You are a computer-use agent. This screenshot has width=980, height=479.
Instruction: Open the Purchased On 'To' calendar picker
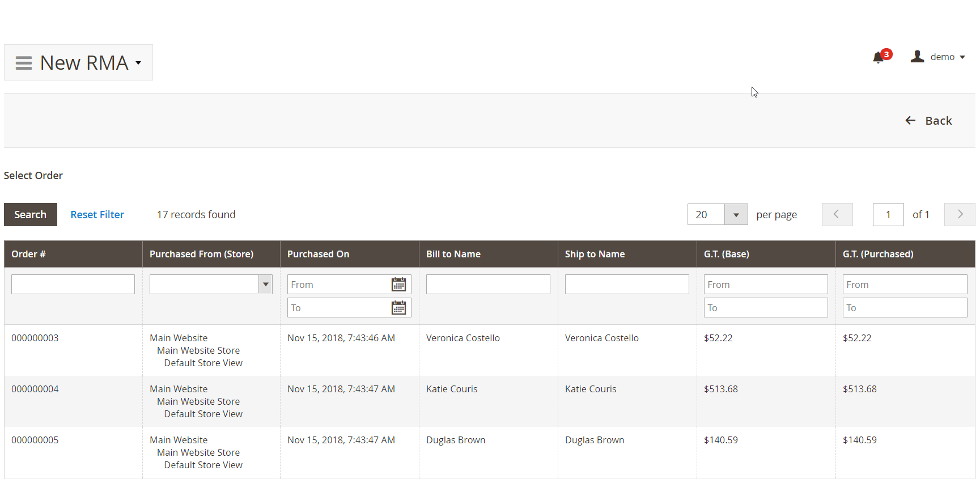click(398, 308)
